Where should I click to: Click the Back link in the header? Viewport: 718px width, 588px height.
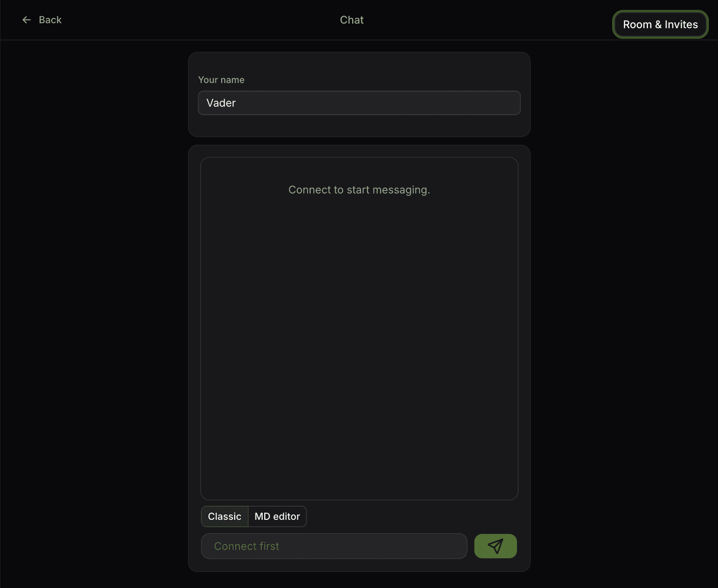point(50,20)
